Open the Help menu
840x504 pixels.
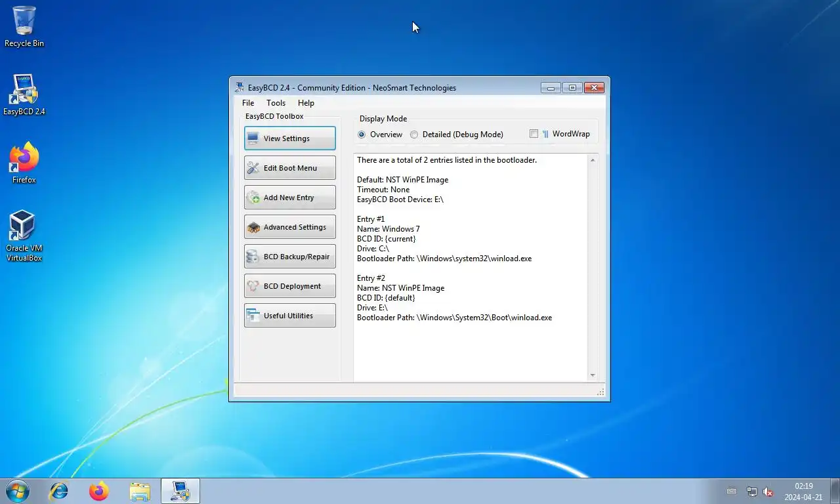click(306, 103)
